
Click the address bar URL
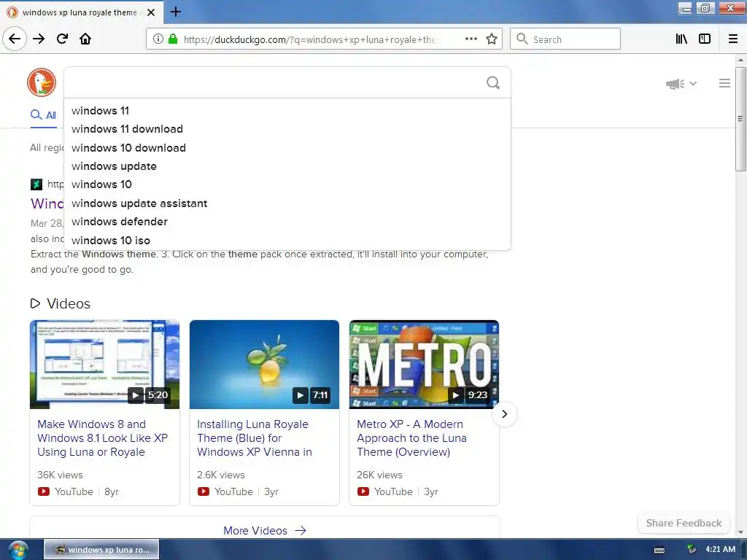coord(309,39)
